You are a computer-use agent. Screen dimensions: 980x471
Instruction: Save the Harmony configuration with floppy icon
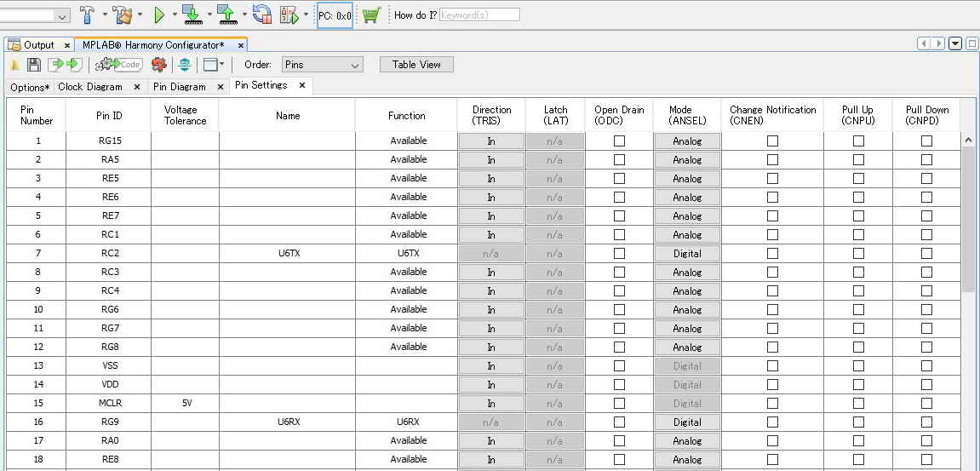pyautogui.click(x=34, y=65)
